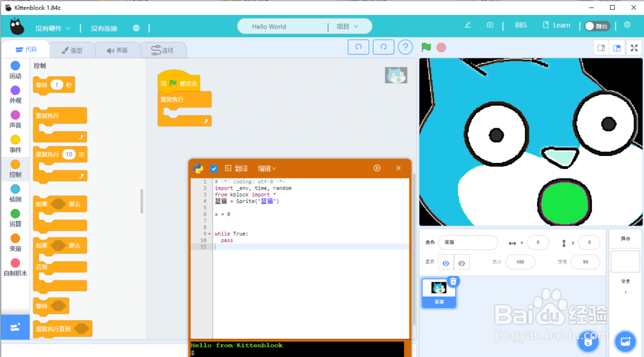This screenshot has width=644, height=357.
Task: Open the help question mark button
Action: tap(405, 47)
